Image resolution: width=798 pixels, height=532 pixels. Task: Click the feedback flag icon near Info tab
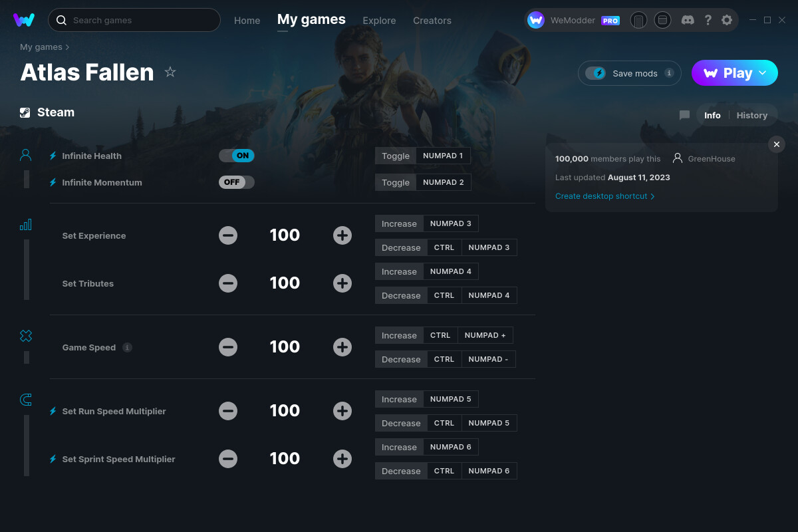[x=684, y=115]
